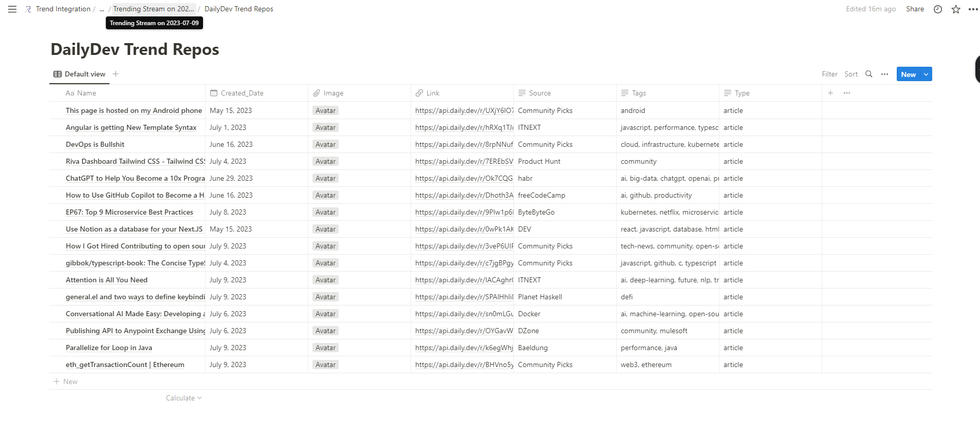Add a new property column
The image size is (980, 441).
pos(830,93)
